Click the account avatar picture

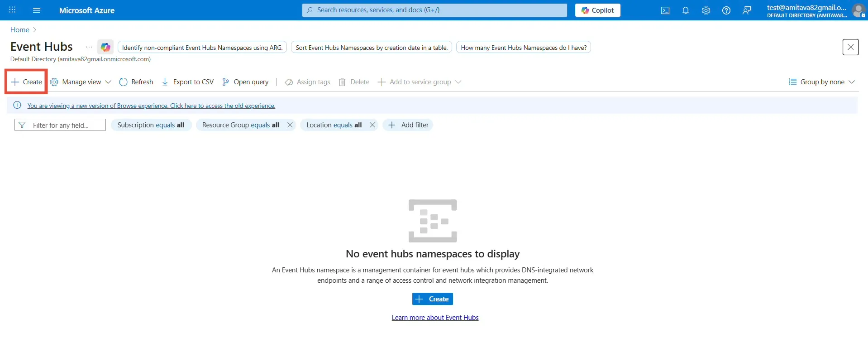click(x=858, y=10)
